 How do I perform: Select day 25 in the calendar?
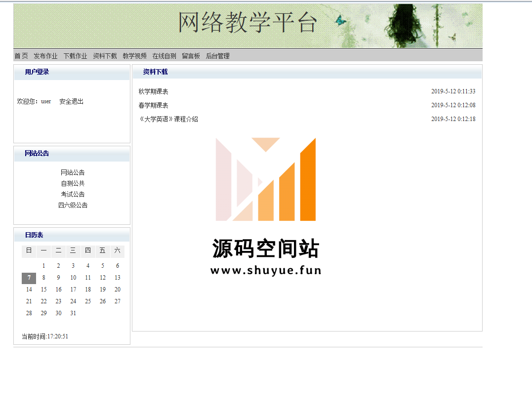[x=88, y=301]
